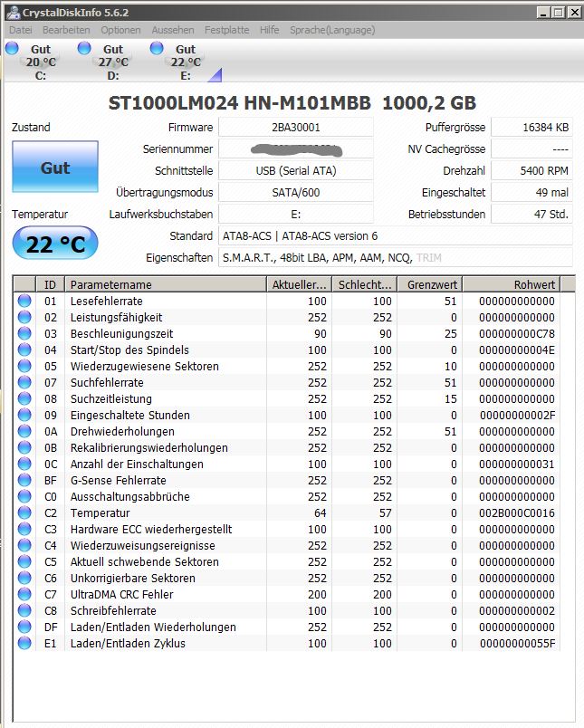The image size is (584, 728).
Task: Open the Festplatte menu
Action: point(226,30)
